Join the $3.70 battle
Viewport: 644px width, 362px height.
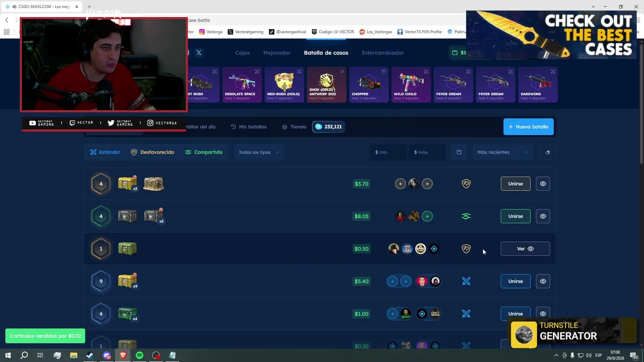tap(515, 184)
